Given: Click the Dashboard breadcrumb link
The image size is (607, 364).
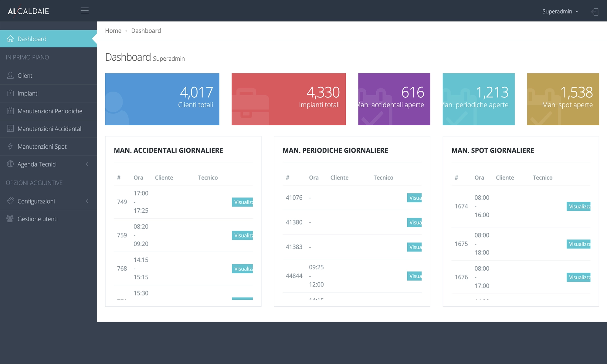Looking at the screenshot, I should tap(146, 31).
